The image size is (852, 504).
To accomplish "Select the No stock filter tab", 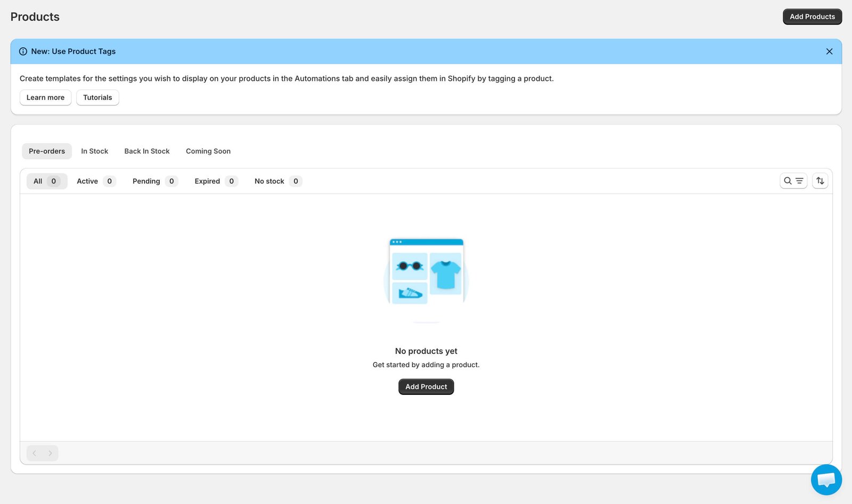I will [x=278, y=181].
